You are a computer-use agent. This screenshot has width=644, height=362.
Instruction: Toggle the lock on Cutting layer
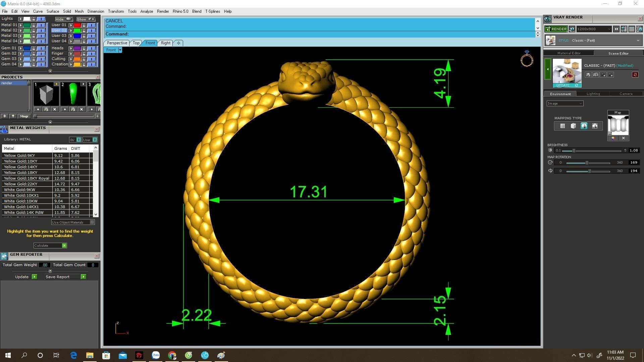[84, 59]
